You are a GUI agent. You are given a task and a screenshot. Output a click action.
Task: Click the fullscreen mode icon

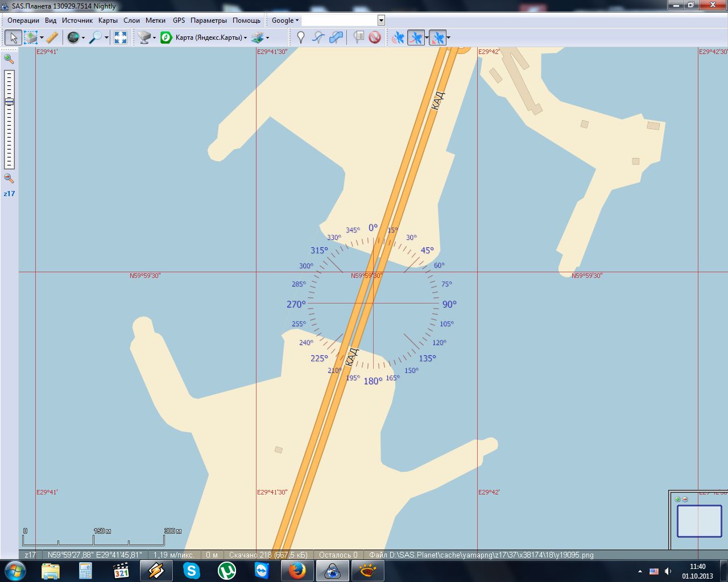(x=121, y=38)
